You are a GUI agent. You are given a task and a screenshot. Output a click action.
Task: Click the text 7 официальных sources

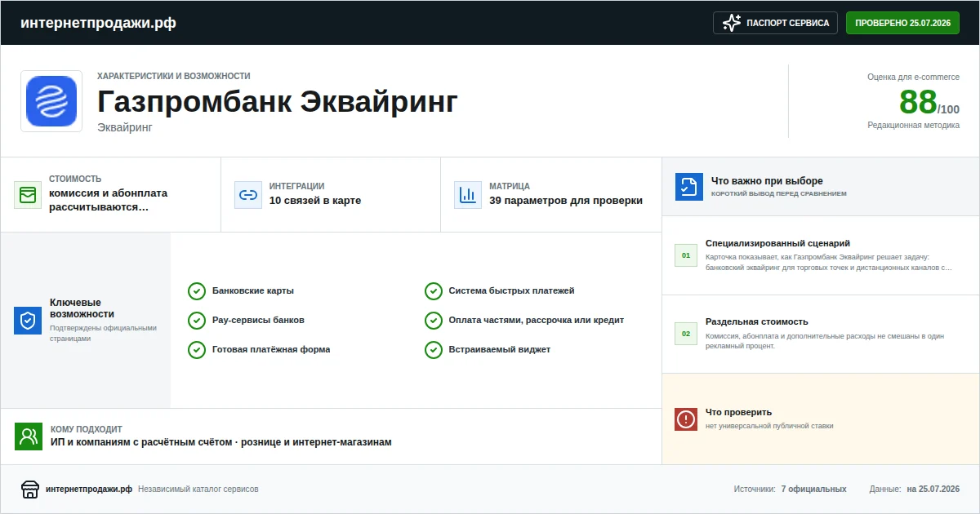click(813, 490)
